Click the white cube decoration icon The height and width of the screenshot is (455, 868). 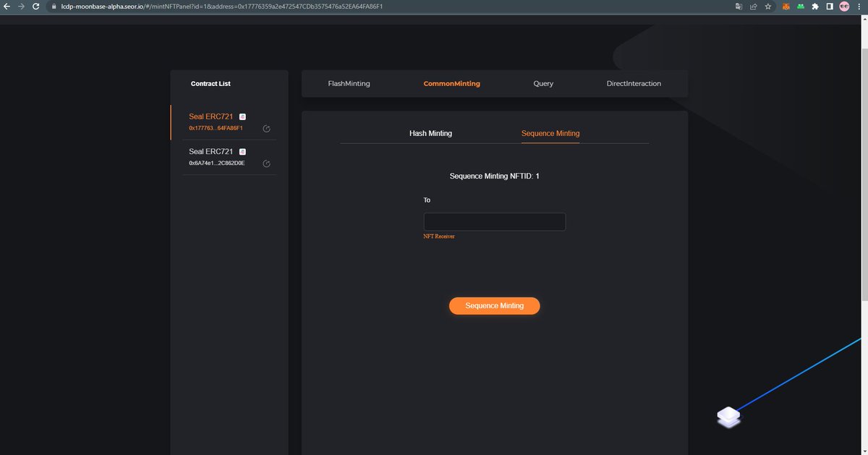pyautogui.click(x=728, y=417)
